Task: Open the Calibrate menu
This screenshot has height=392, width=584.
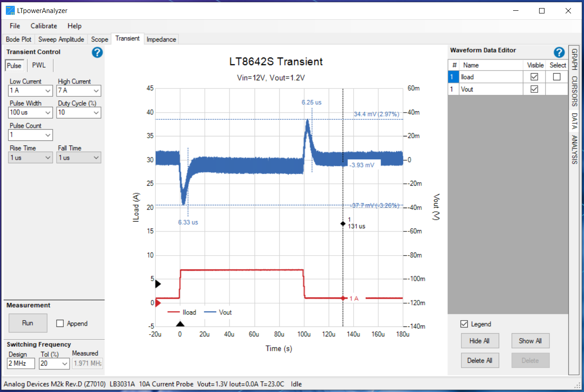Action: (x=44, y=26)
